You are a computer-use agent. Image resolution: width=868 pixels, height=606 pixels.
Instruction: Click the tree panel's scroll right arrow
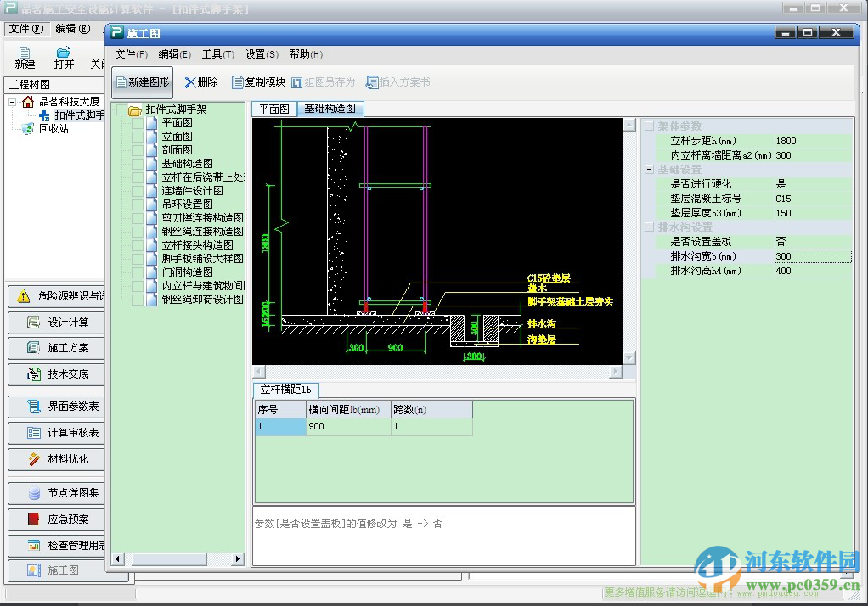pos(238,559)
